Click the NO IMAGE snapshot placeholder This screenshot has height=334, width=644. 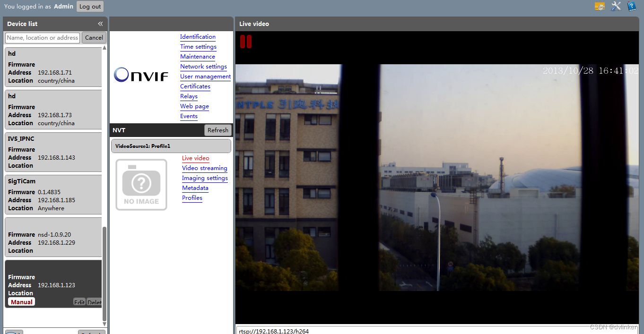141,184
